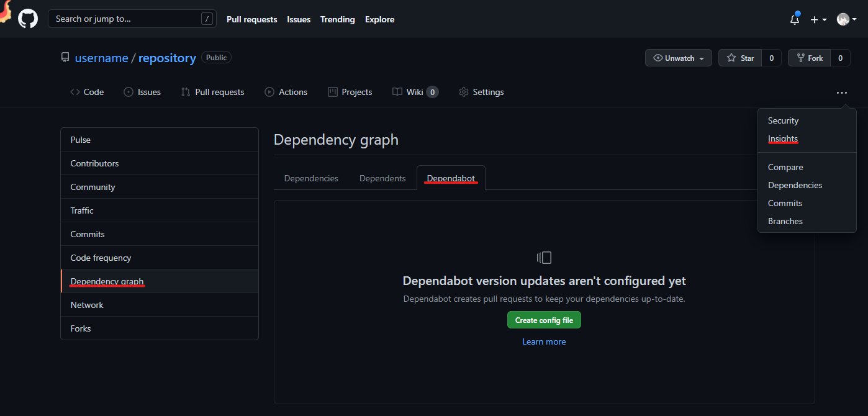This screenshot has height=416, width=868.
Task: Switch to the Code tab
Action: pos(86,92)
